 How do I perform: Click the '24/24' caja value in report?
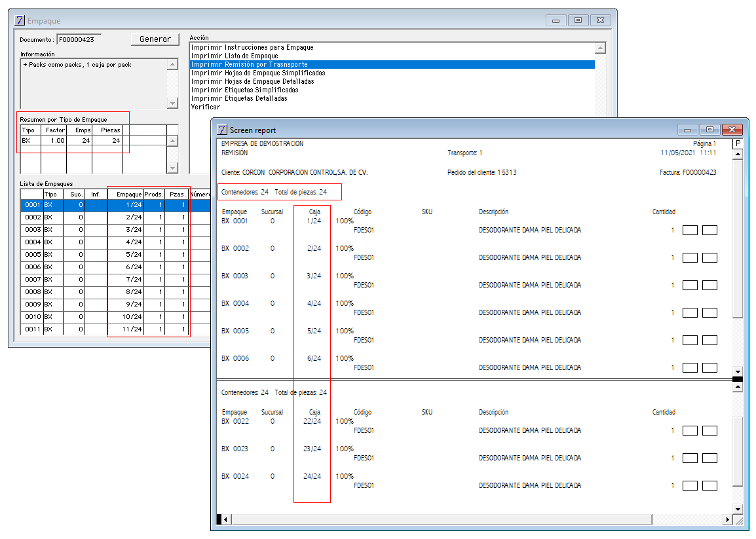click(312, 476)
